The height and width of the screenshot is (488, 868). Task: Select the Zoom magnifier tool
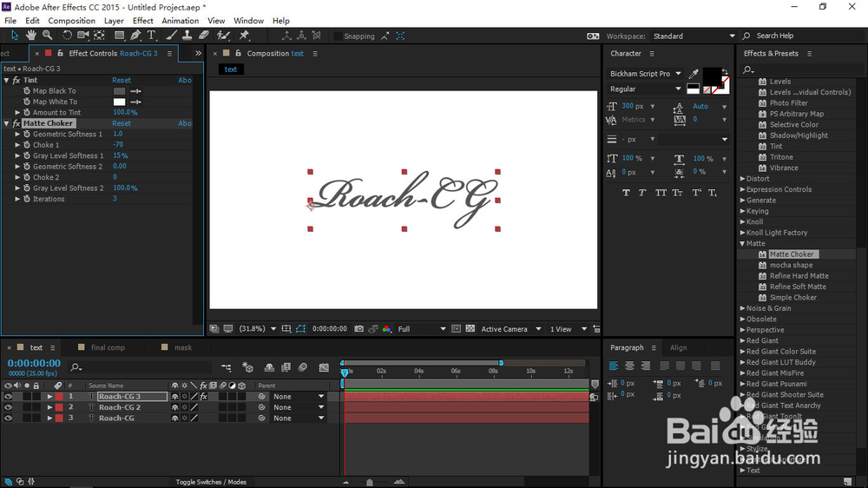[x=48, y=36]
